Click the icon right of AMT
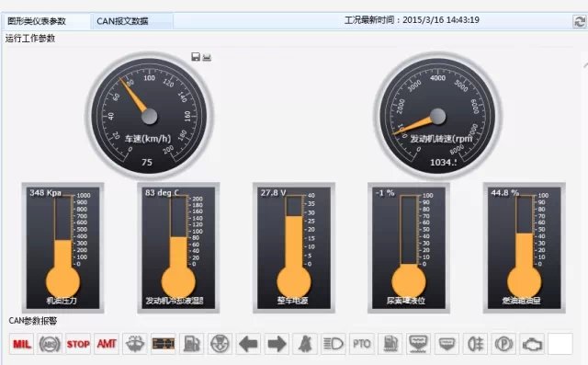The width and height of the screenshot is (588, 365). tap(135, 344)
